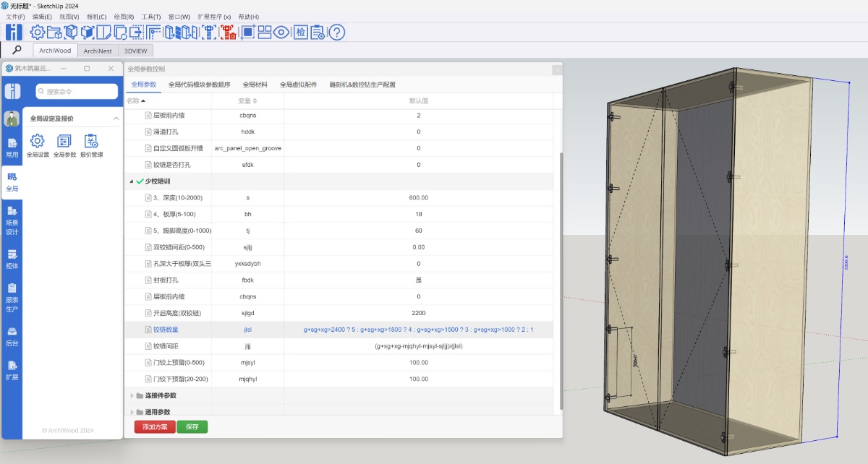Screen dimensions: 868x464
Task: Click the question mark help toolbar icon
Action: coord(337,32)
